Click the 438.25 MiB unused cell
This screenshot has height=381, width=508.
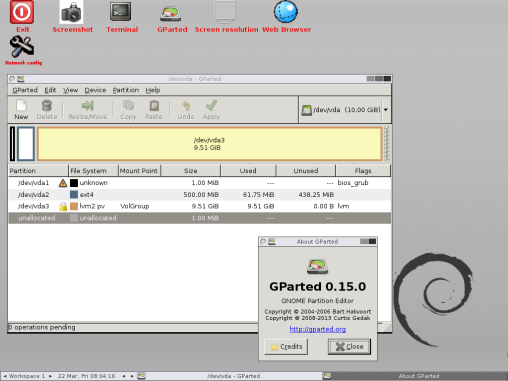click(316, 195)
